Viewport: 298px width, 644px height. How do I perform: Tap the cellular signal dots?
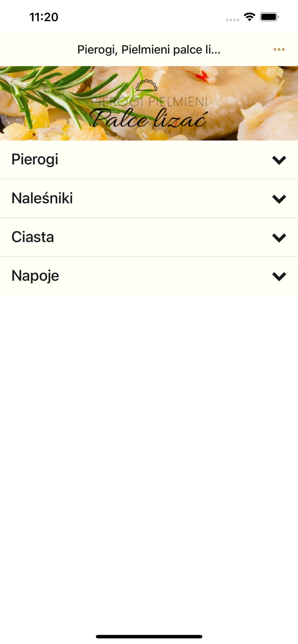232,20
